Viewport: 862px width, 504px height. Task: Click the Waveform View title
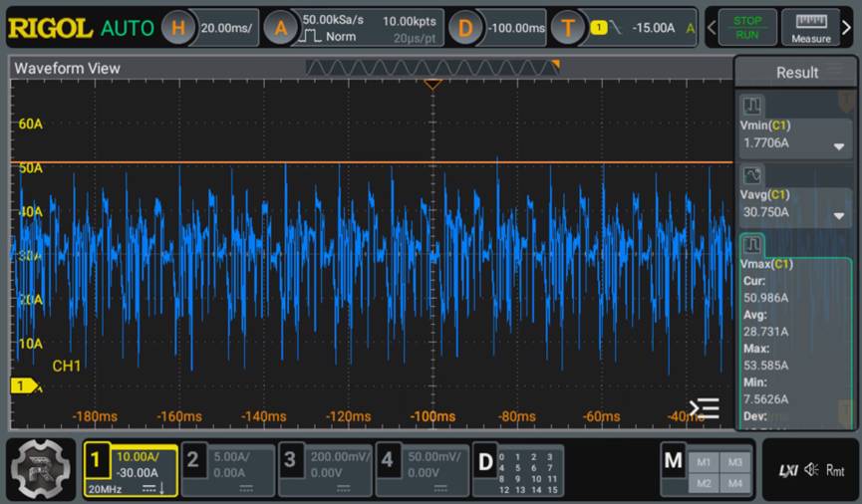pos(67,68)
